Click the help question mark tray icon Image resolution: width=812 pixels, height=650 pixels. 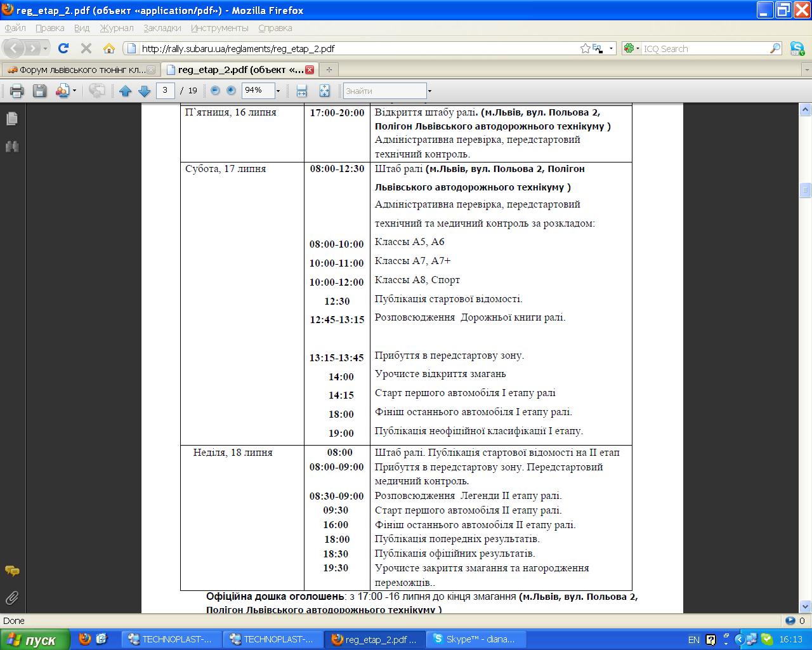point(710,639)
